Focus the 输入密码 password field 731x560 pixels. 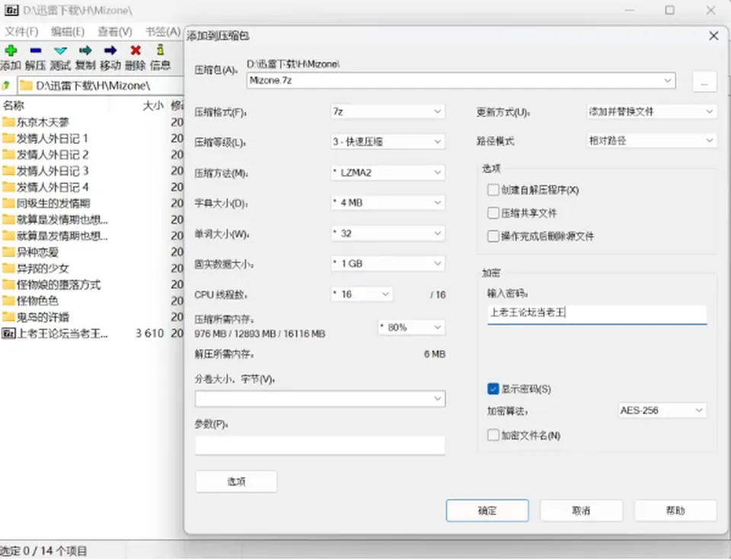(x=597, y=313)
